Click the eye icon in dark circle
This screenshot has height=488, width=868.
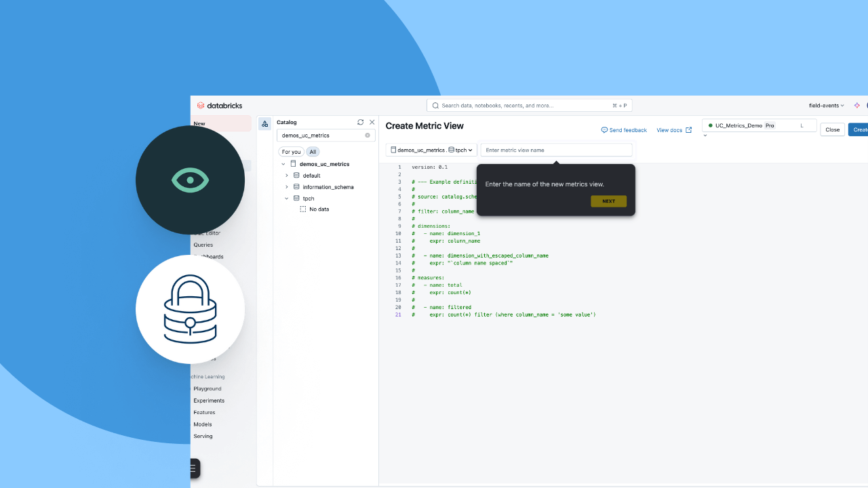191,180
